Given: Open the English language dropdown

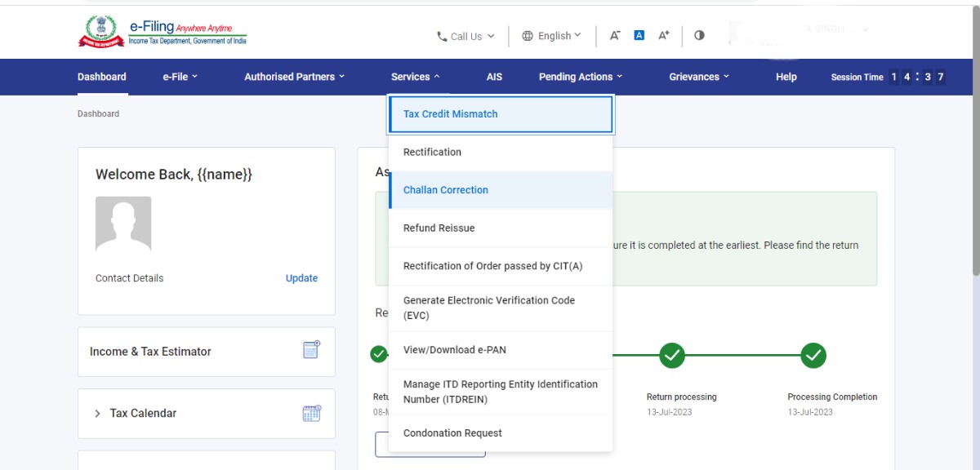Looking at the screenshot, I should click(x=552, y=36).
